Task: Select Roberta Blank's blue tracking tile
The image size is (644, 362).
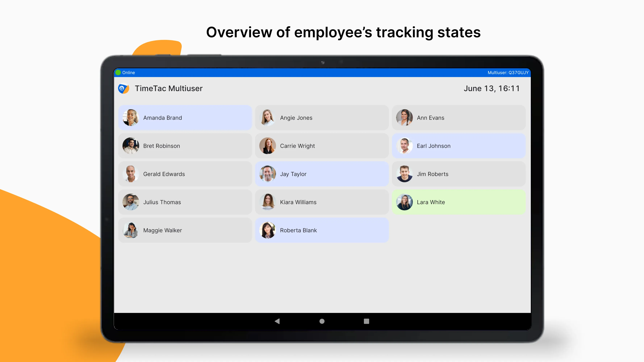Action: pyautogui.click(x=322, y=230)
